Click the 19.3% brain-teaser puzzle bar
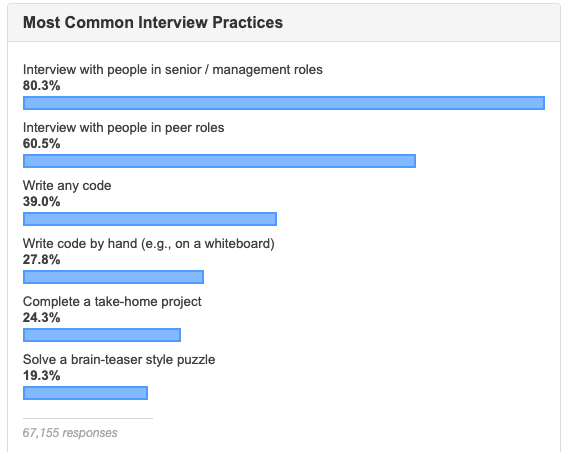The height and width of the screenshot is (452, 566). click(x=86, y=393)
